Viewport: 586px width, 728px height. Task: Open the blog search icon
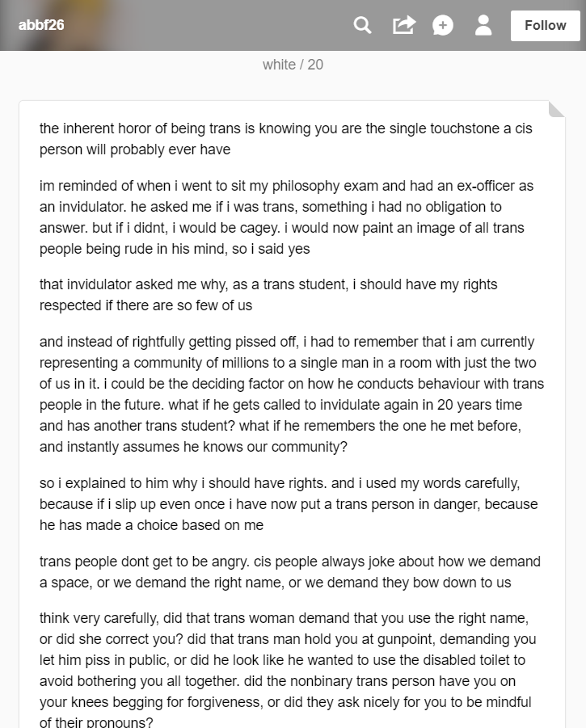click(362, 25)
